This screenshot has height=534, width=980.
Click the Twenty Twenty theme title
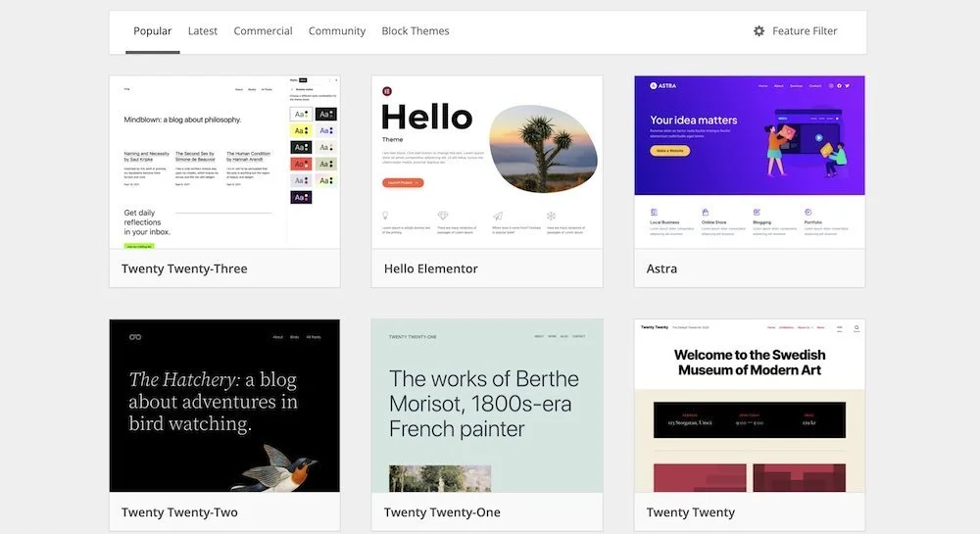(x=691, y=512)
